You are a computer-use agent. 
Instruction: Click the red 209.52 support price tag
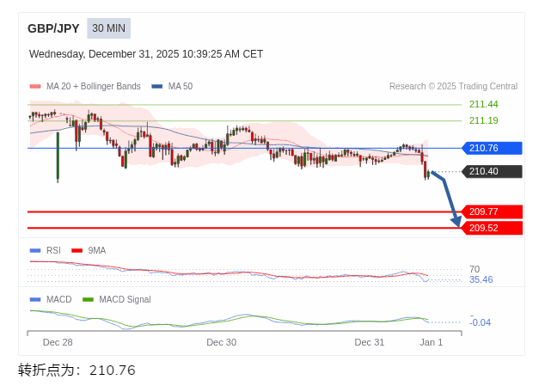(492, 228)
